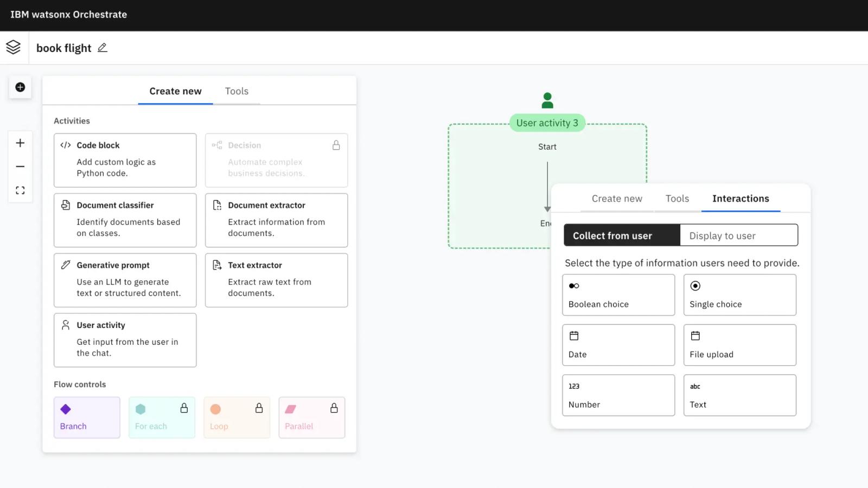Open the Create new tab in left panel

click(175, 91)
